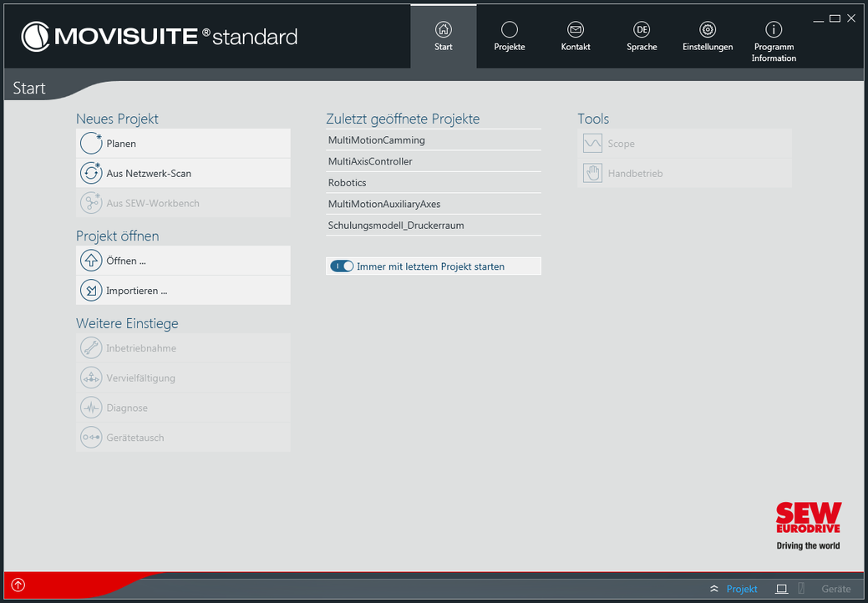Open recent project Robotics
Viewport: 868px width, 603px height.
348,183
